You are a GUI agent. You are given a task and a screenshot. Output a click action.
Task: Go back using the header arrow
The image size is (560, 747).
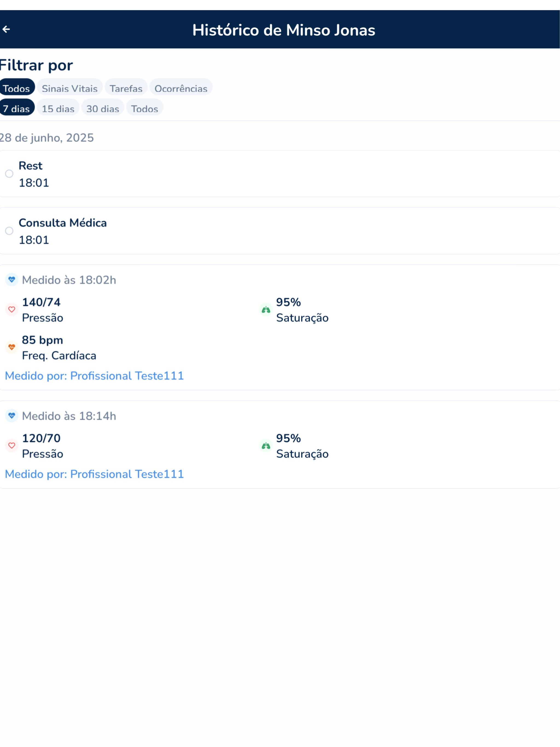(x=6, y=29)
